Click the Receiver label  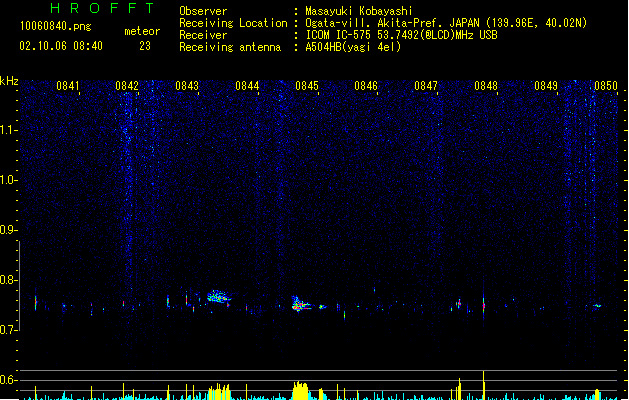coord(203,35)
